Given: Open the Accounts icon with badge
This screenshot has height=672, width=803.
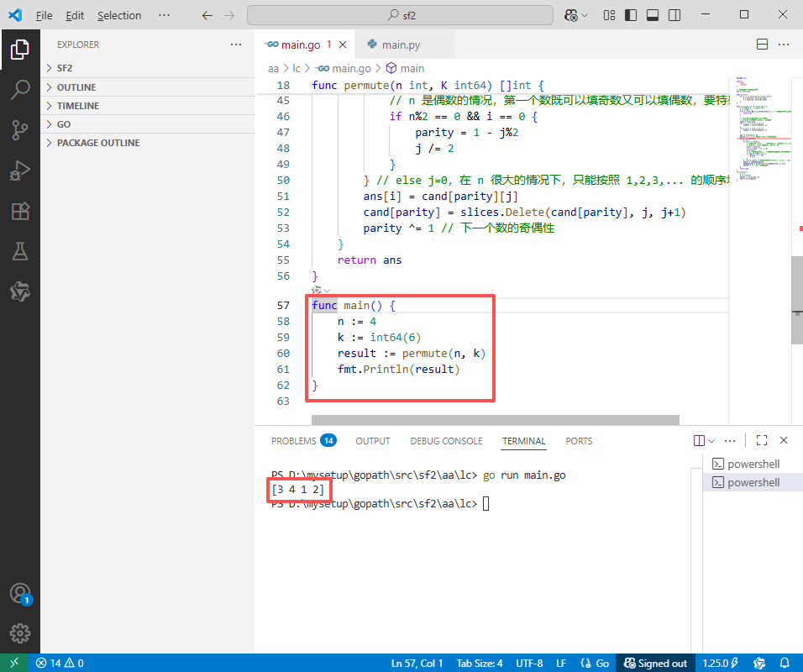Looking at the screenshot, I should click(20, 594).
